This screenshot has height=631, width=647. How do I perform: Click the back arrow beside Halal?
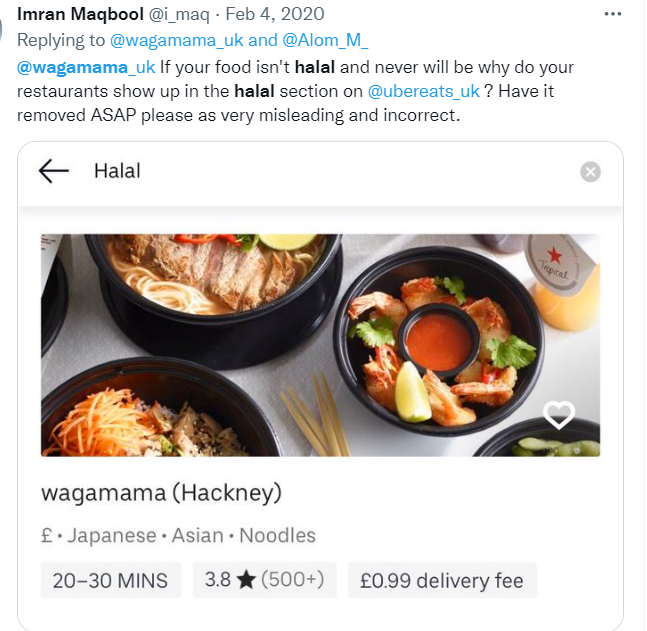pyautogui.click(x=54, y=171)
